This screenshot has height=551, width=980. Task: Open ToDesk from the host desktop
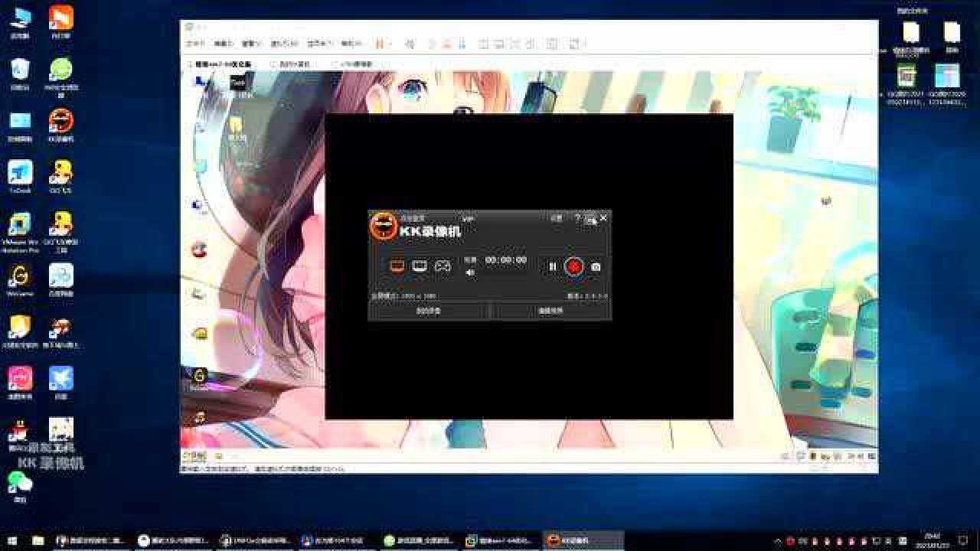click(x=20, y=177)
